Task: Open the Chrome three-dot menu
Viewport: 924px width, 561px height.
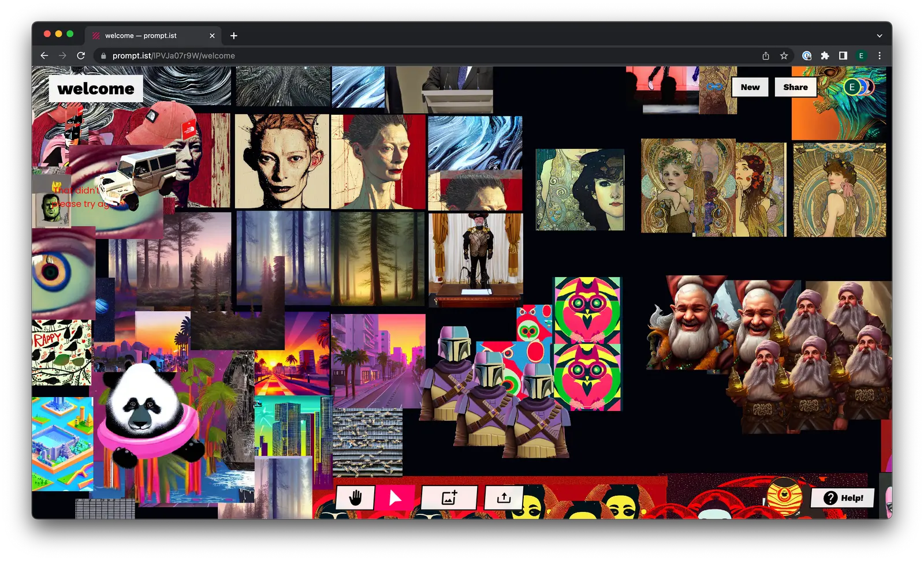Action: click(880, 56)
